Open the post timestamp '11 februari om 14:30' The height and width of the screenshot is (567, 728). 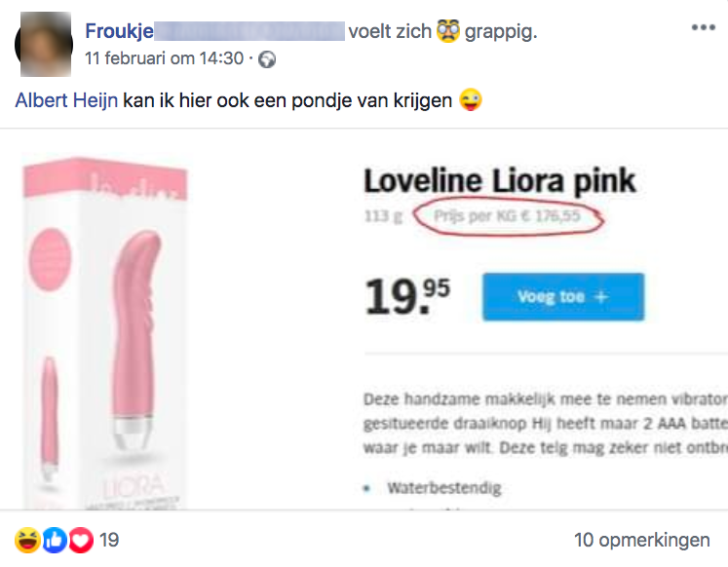[164, 58]
